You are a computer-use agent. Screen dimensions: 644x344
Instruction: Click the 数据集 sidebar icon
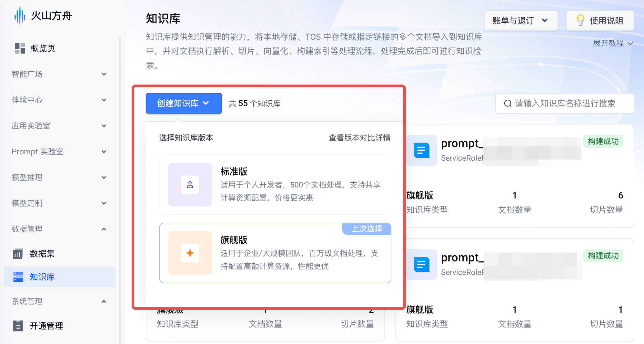pos(18,254)
